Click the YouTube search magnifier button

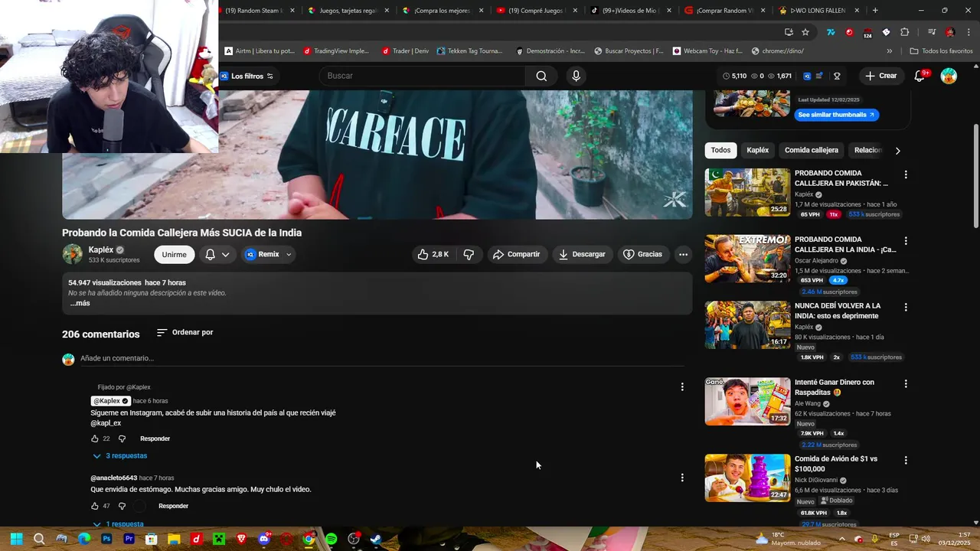click(x=541, y=76)
